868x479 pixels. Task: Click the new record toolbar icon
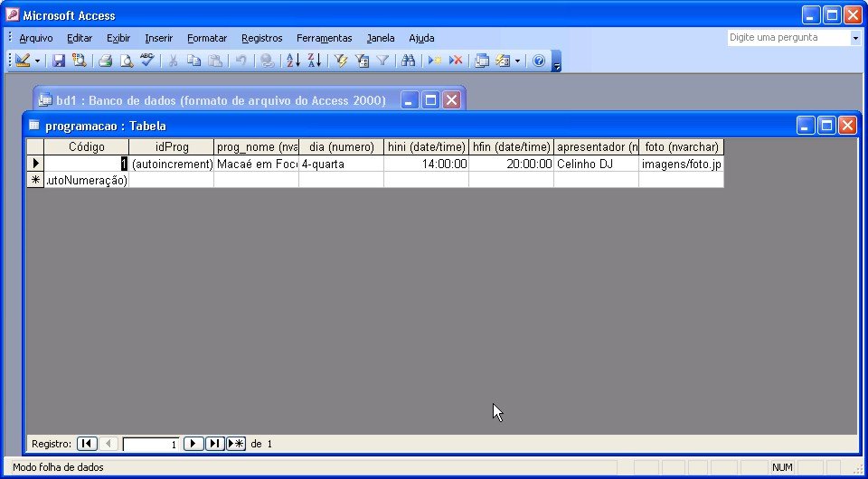435,61
